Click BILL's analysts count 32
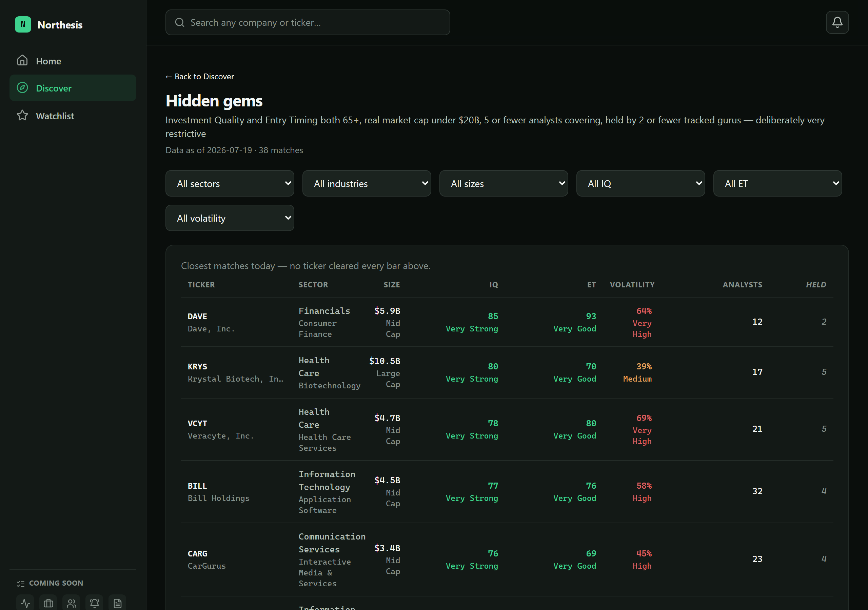 [x=757, y=491]
